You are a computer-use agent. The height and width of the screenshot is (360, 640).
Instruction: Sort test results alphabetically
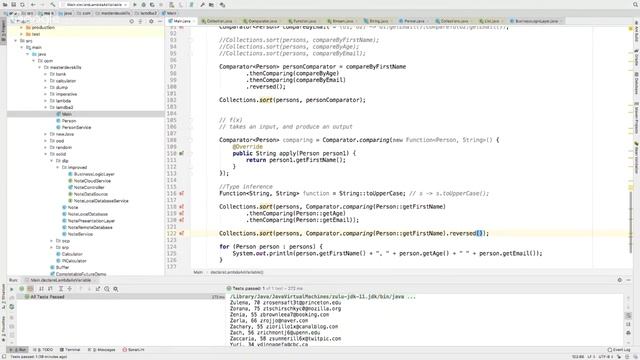pos(41,289)
